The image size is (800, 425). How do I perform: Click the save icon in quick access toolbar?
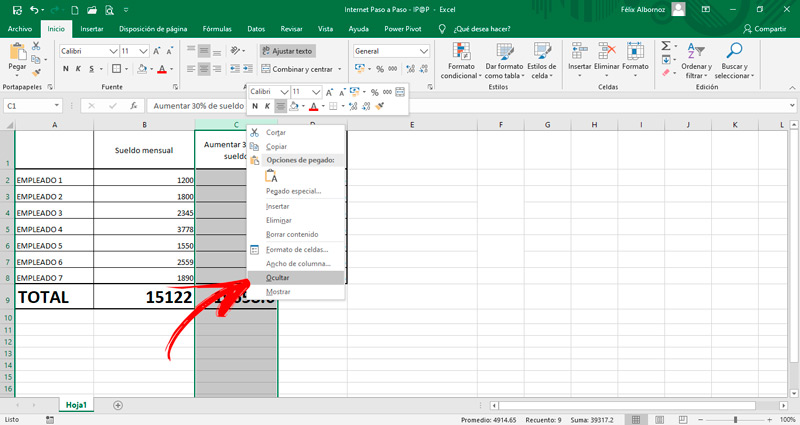tap(17, 10)
